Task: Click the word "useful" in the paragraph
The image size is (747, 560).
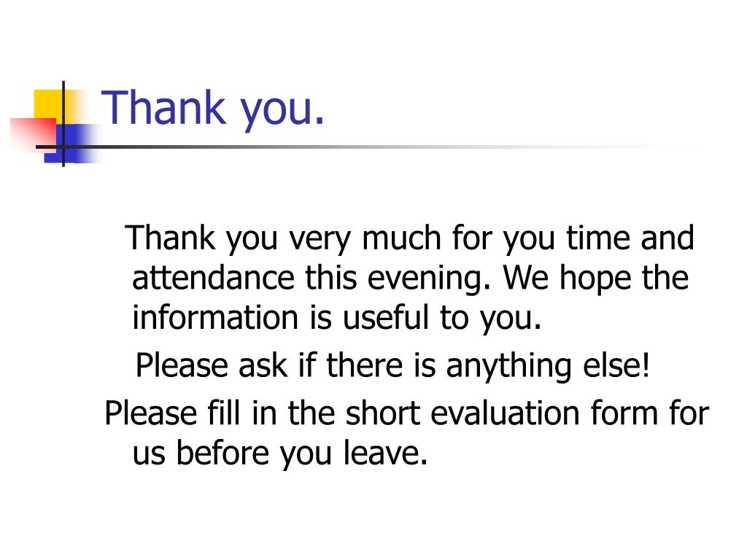Action: coord(386,318)
